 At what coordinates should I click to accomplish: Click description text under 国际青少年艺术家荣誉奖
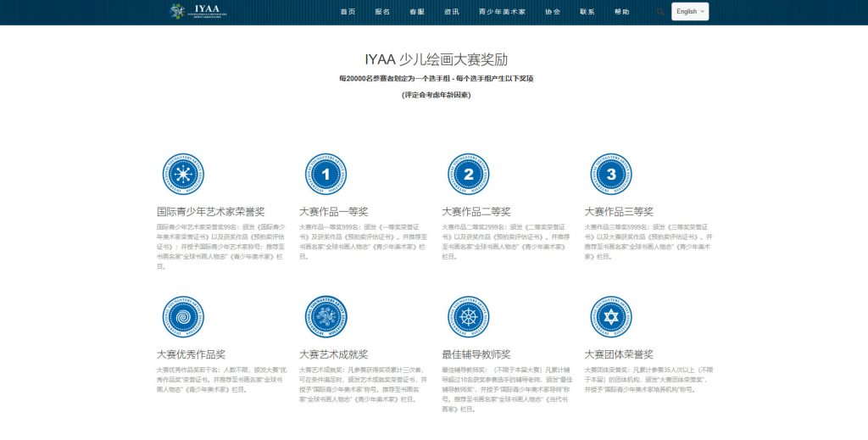(221, 247)
